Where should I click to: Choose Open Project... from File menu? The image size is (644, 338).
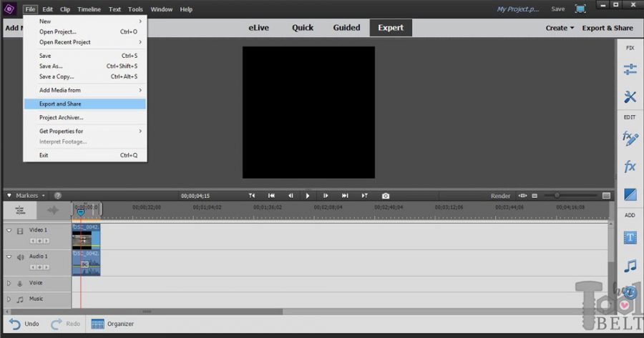coord(85,31)
